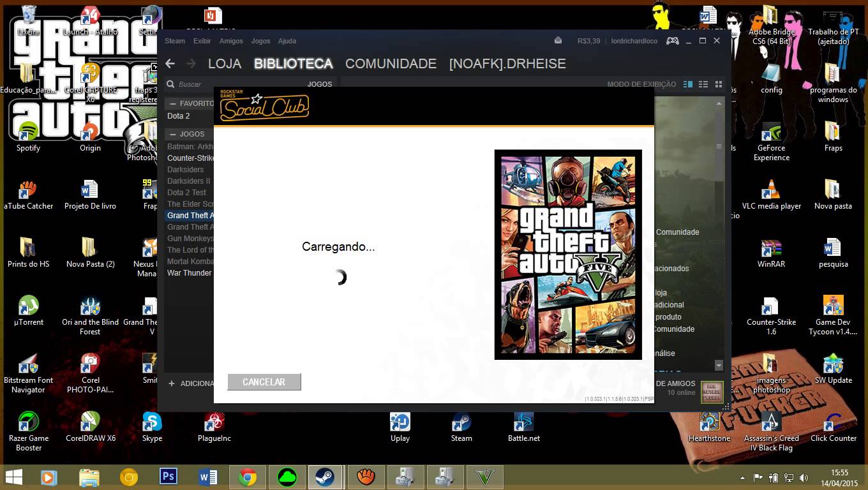
Task: Open Word from the taskbar
Action: click(x=208, y=477)
